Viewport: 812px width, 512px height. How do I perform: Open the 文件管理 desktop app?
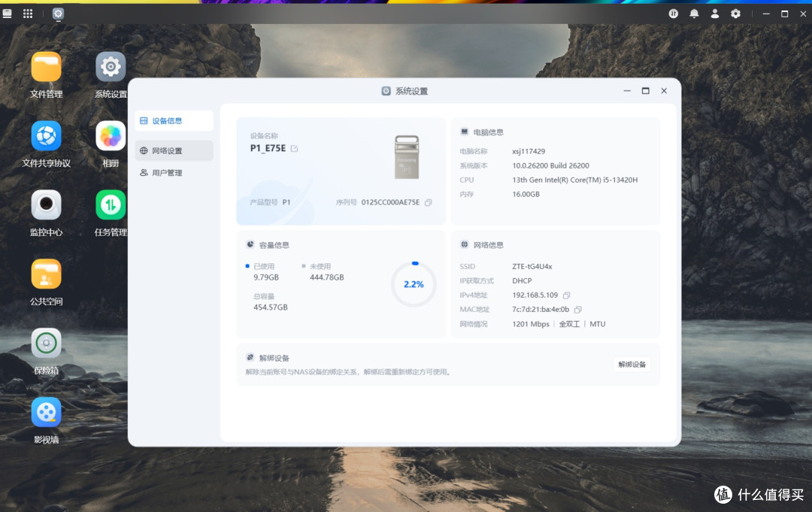point(46,68)
